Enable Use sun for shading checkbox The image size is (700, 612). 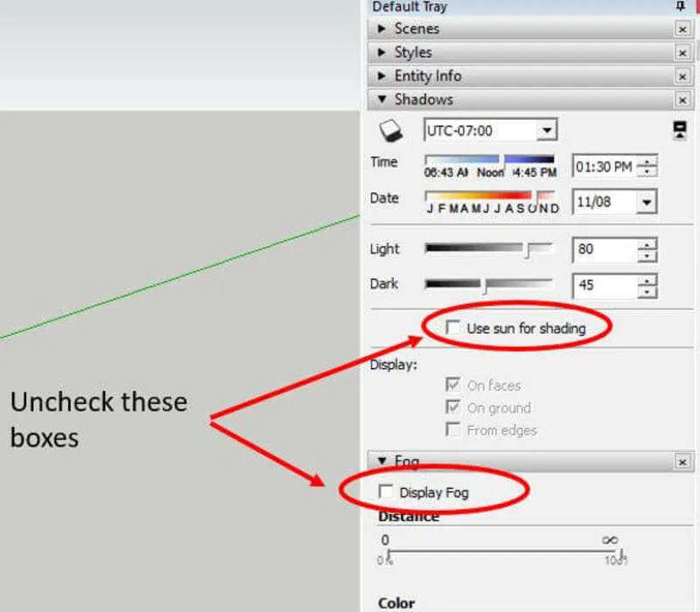pos(452,327)
